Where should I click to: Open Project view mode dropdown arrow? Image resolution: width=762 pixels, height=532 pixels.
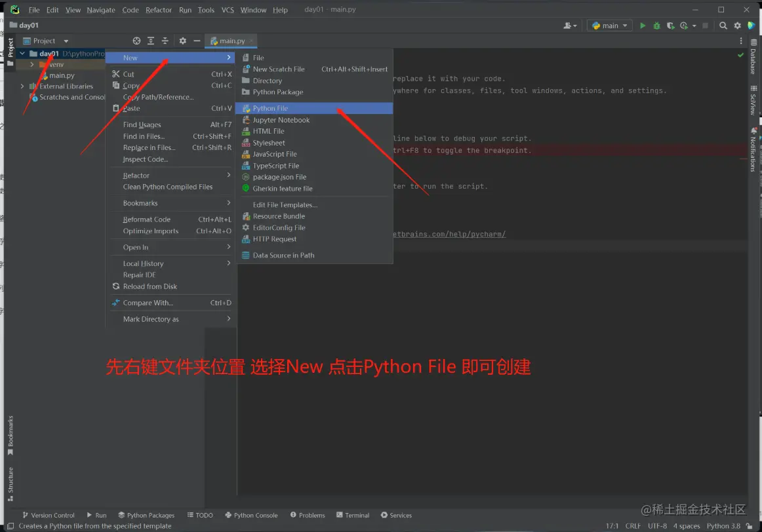(66, 41)
